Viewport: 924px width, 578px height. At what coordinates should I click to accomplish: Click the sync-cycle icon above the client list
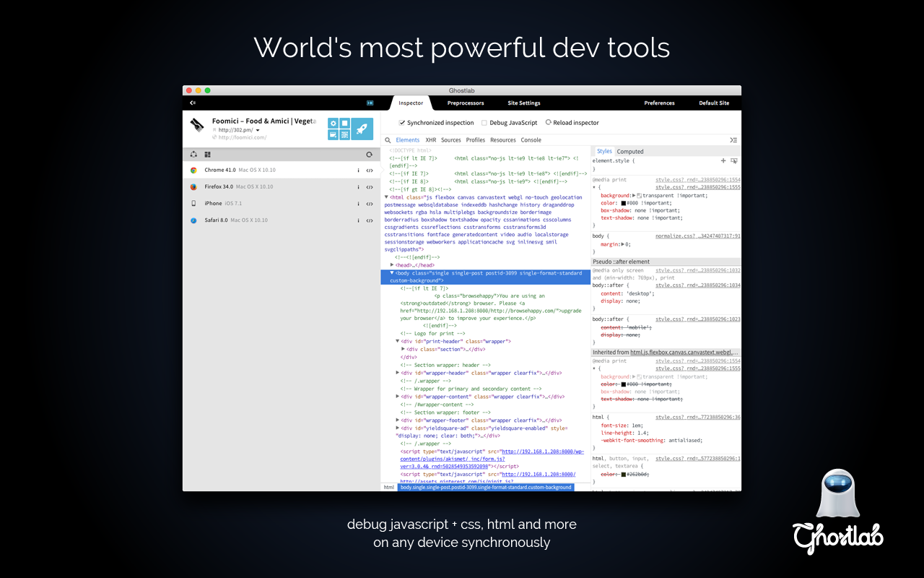(x=193, y=154)
